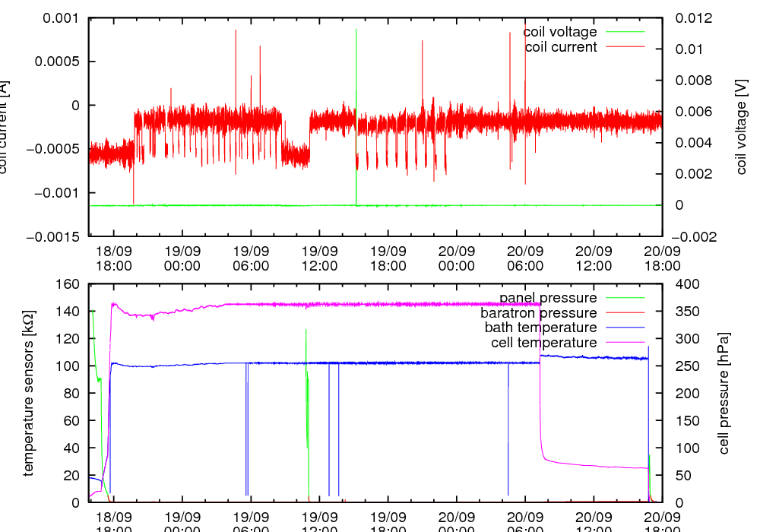The image size is (760, 532).
Task: Click the bath temperature legend label
Action: [x=540, y=328]
